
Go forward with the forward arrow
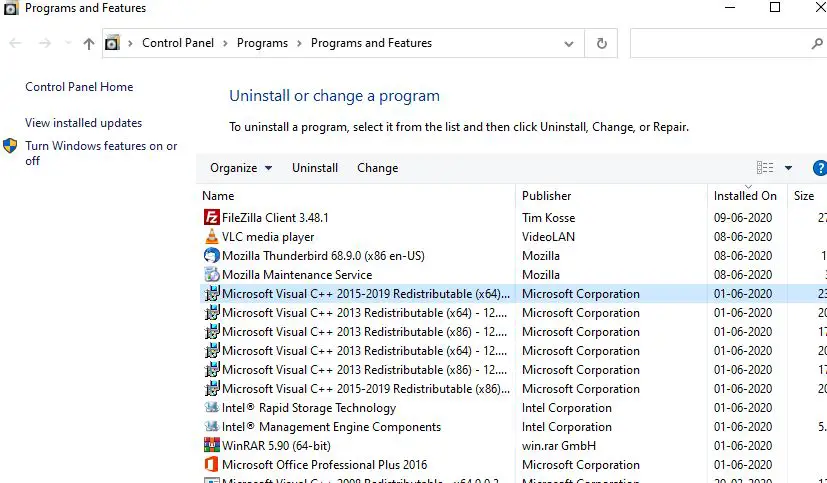click(x=45, y=43)
